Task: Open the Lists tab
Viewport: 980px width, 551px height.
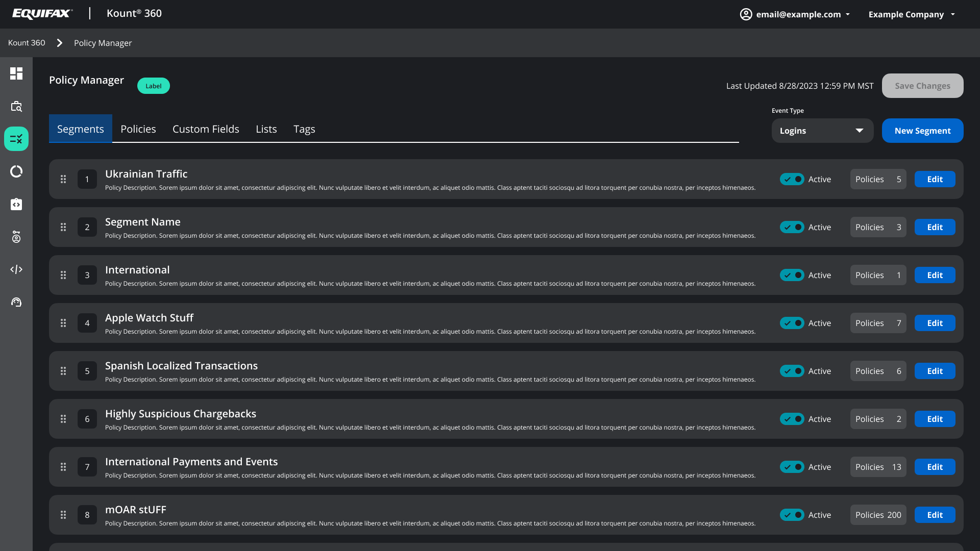Action: (x=266, y=129)
